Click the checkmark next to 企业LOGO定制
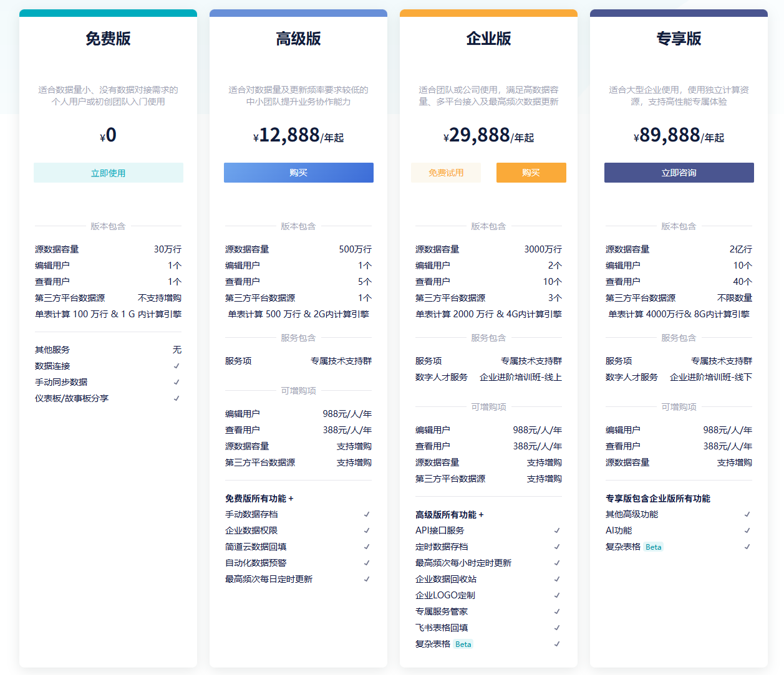Viewport: 784px width, 675px height. (x=557, y=595)
